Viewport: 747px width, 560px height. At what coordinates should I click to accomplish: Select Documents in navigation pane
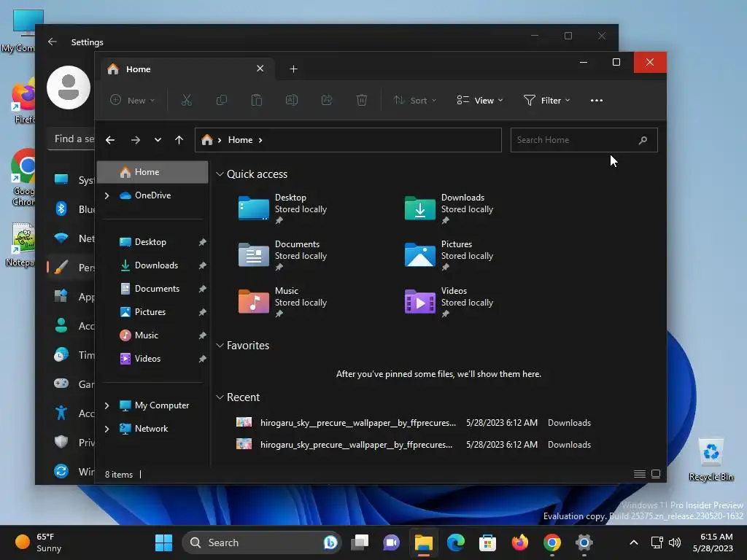point(152,289)
